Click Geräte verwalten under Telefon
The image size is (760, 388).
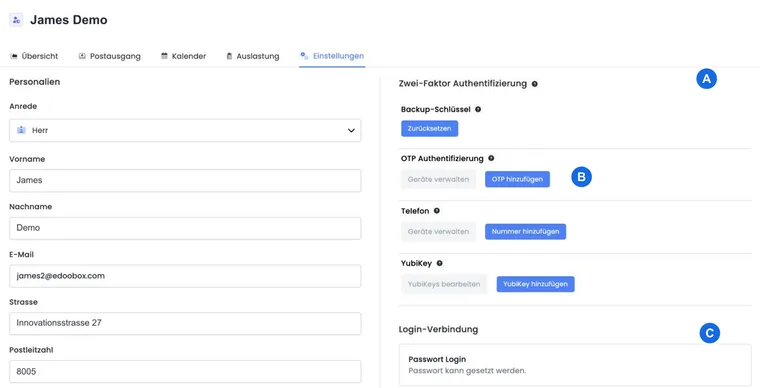[x=438, y=232]
